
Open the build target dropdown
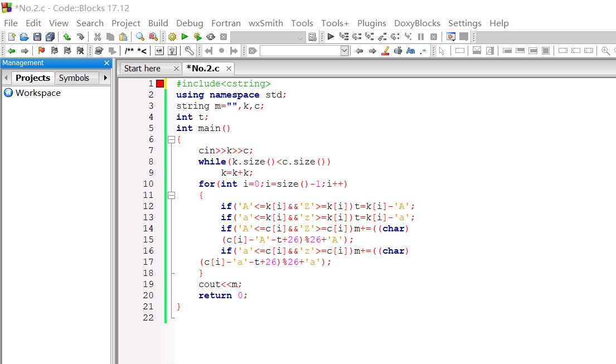click(300, 37)
